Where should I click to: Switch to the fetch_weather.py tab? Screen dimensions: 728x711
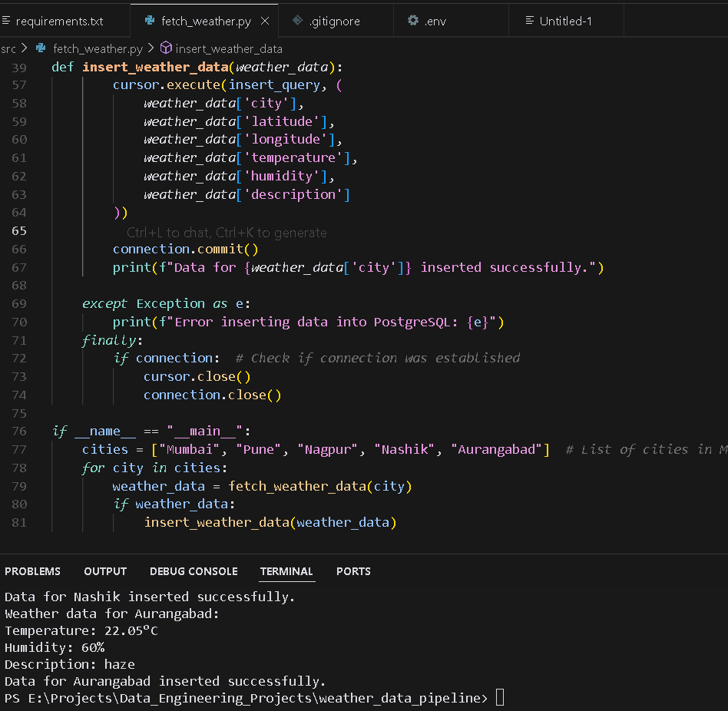pyautogui.click(x=206, y=21)
